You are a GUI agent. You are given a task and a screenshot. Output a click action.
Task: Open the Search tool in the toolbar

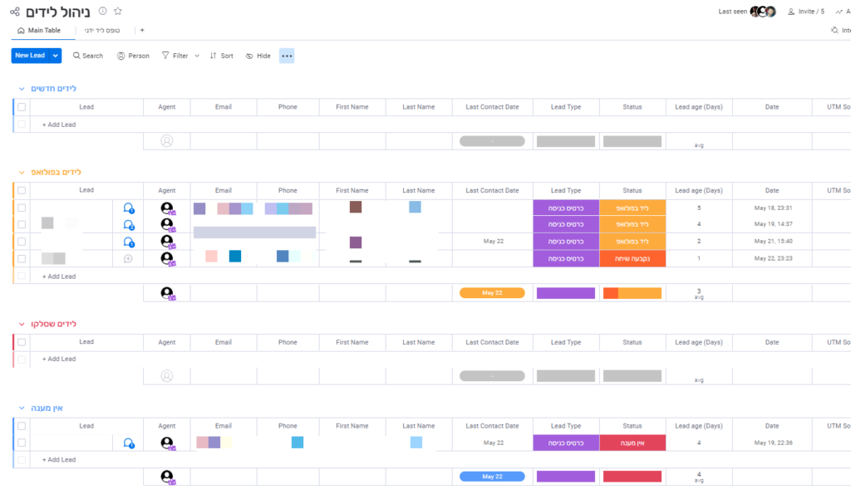88,56
